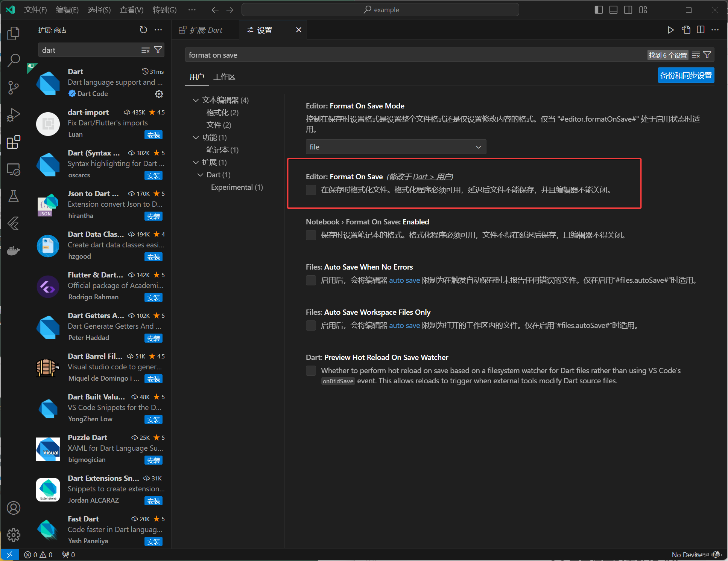Open the Testing beaker panel

pos(14,196)
